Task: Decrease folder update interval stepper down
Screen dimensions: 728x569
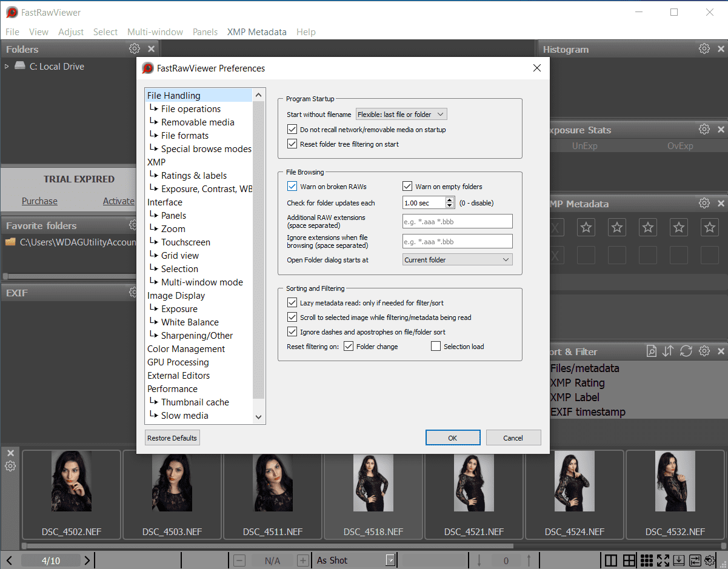Action: [x=450, y=207]
